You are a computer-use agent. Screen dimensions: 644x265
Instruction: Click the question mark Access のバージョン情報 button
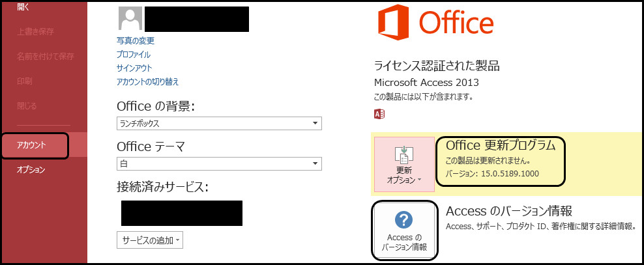(404, 230)
